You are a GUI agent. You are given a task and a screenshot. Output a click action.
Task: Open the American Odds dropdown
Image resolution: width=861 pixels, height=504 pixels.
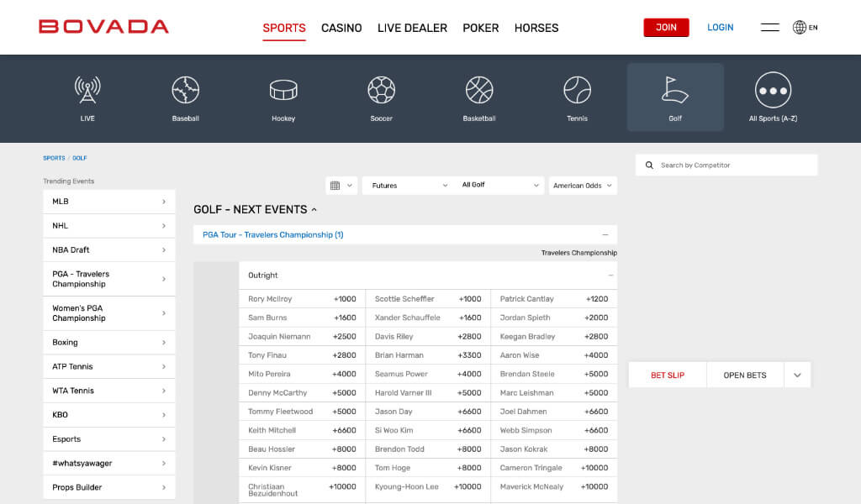[583, 186]
